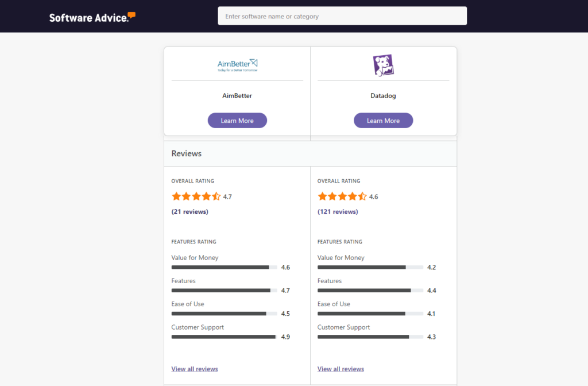View all reviews for Datadog
The width and height of the screenshot is (588, 386).
pyautogui.click(x=341, y=368)
